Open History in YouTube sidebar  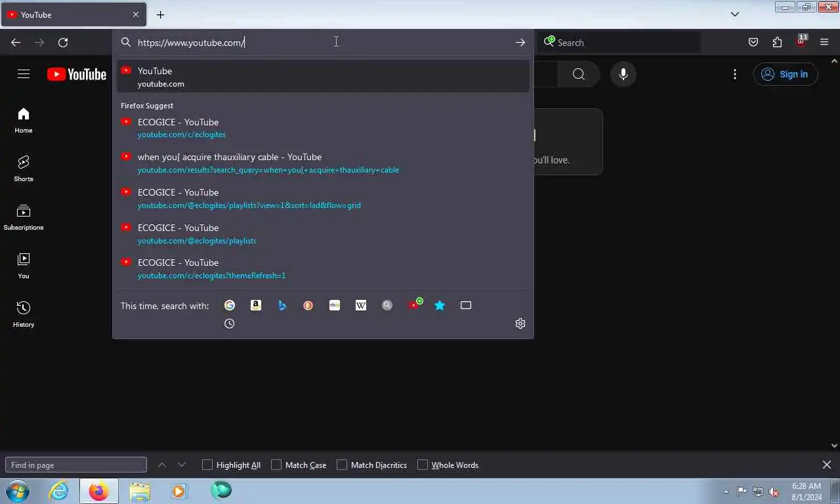tap(24, 314)
